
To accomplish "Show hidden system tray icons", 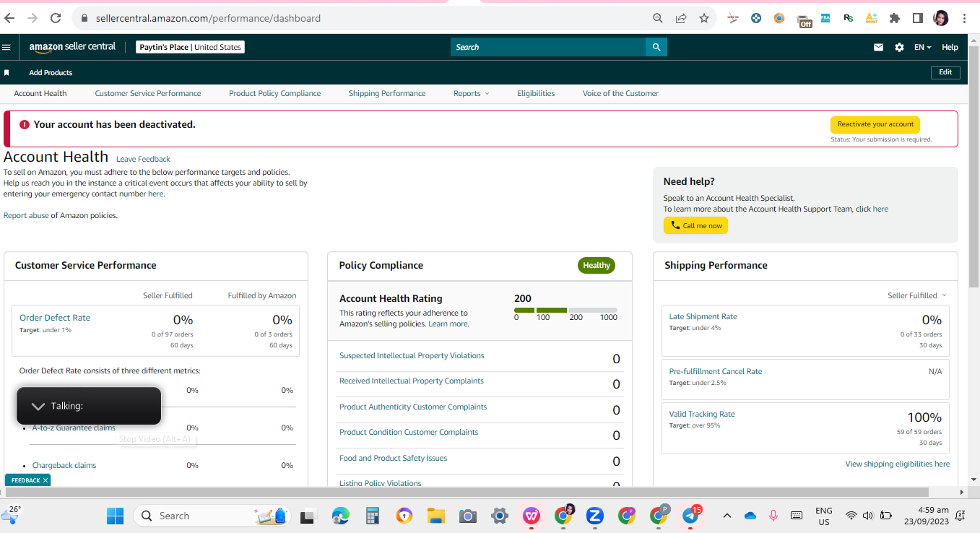I will [727, 516].
